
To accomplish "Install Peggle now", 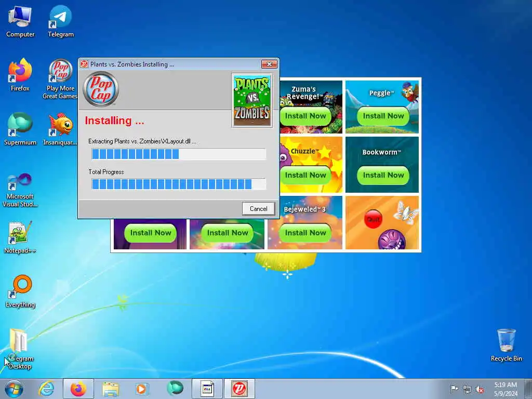I will [x=383, y=116].
